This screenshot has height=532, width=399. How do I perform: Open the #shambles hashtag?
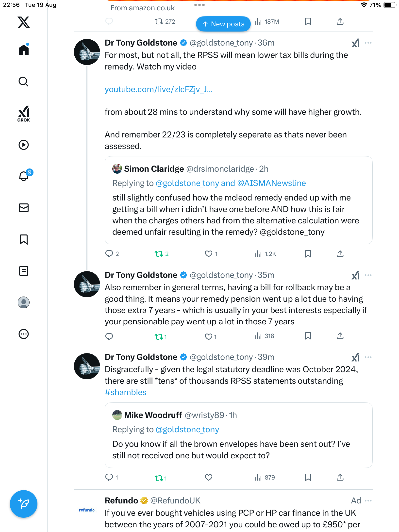(126, 392)
